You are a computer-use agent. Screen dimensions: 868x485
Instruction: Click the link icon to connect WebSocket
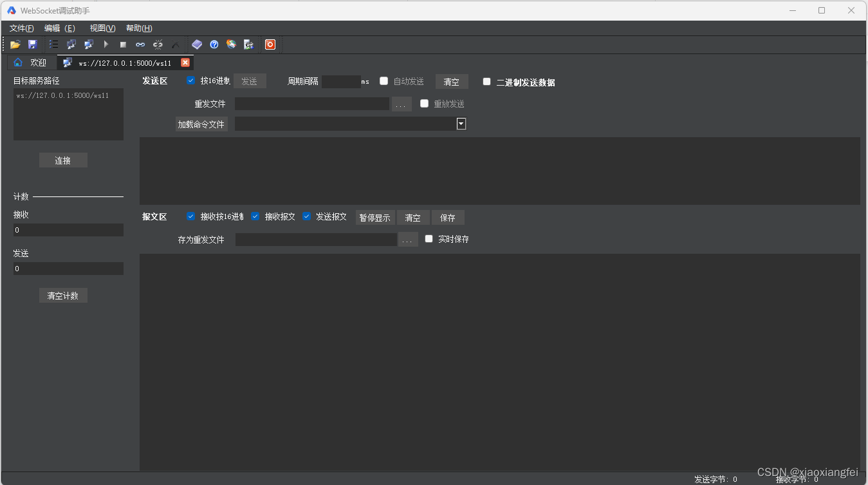(x=140, y=44)
